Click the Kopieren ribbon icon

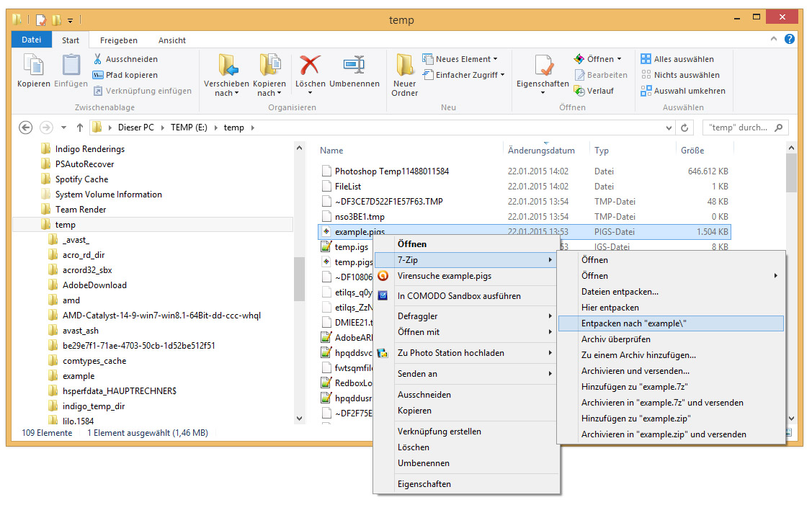click(x=33, y=66)
